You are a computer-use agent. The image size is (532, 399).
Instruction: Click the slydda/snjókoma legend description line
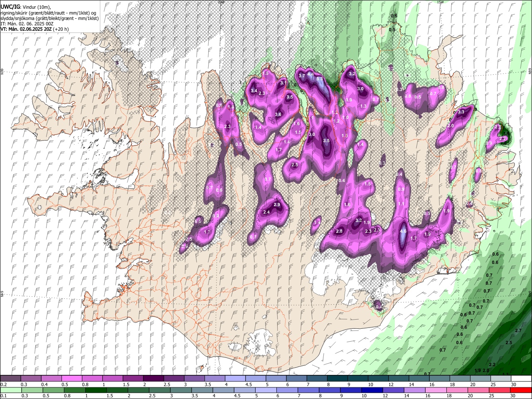49,18
